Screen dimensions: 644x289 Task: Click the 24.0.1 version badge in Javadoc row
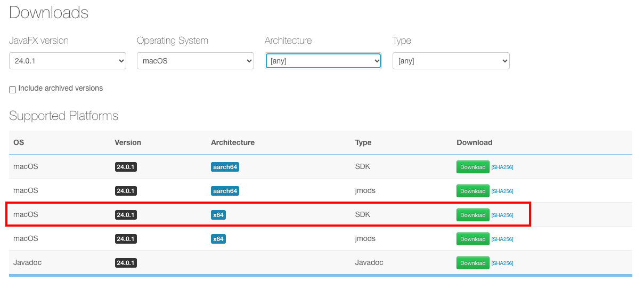pyautogui.click(x=126, y=263)
